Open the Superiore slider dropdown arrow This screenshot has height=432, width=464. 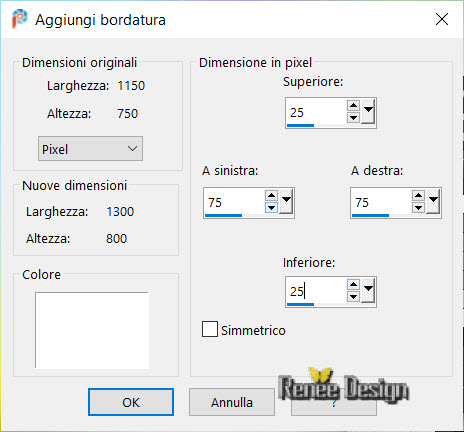point(368,111)
